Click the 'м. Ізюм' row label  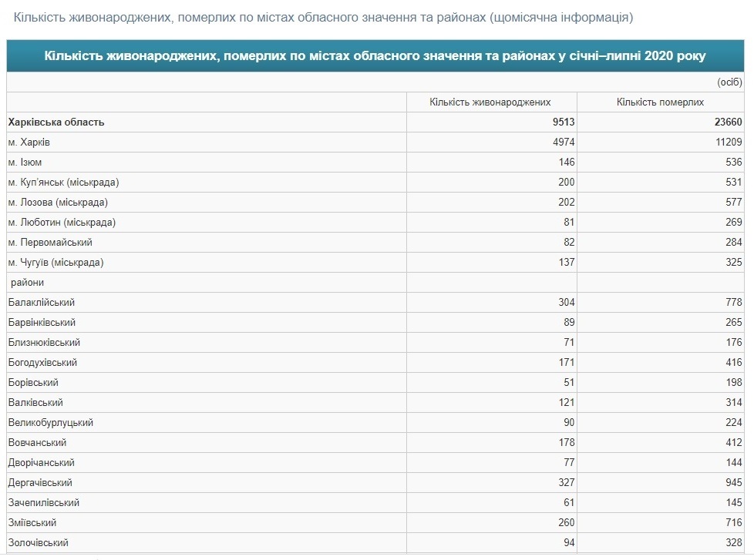click(x=25, y=163)
